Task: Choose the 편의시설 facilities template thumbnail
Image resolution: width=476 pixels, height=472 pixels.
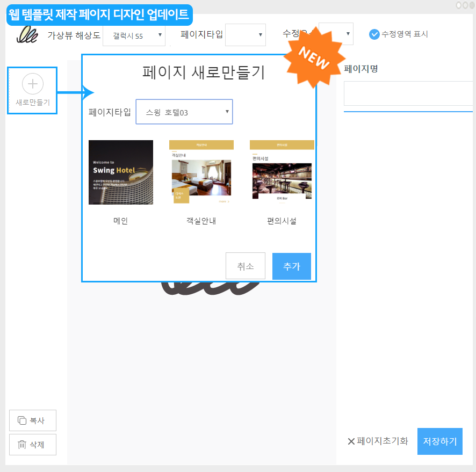Action: pyautogui.click(x=282, y=172)
